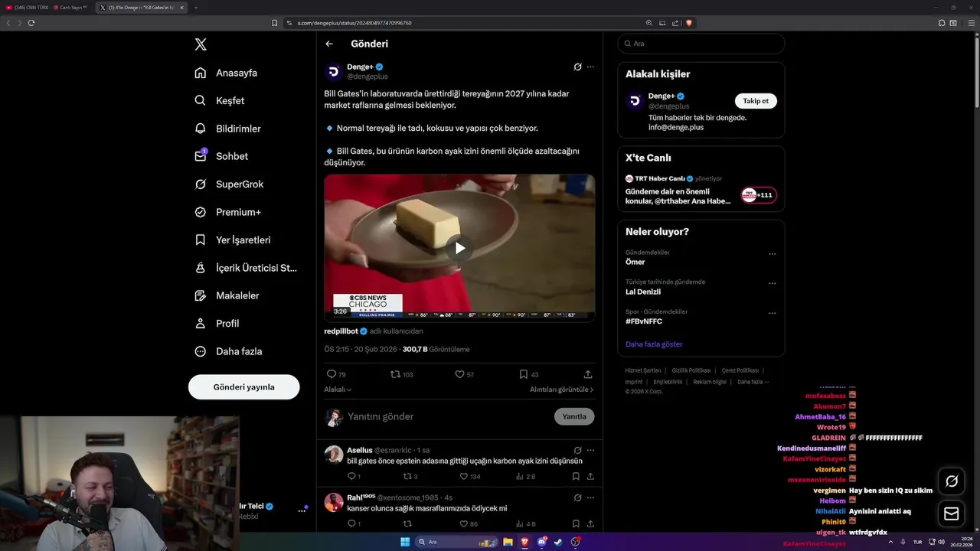Click the X logo in the sidebar

tap(201, 44)
